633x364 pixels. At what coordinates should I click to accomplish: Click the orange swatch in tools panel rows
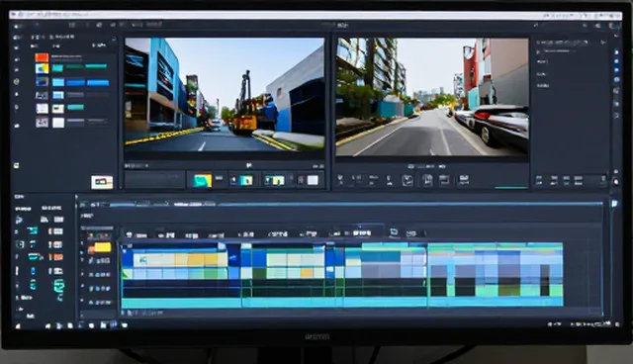pos(57,256)
